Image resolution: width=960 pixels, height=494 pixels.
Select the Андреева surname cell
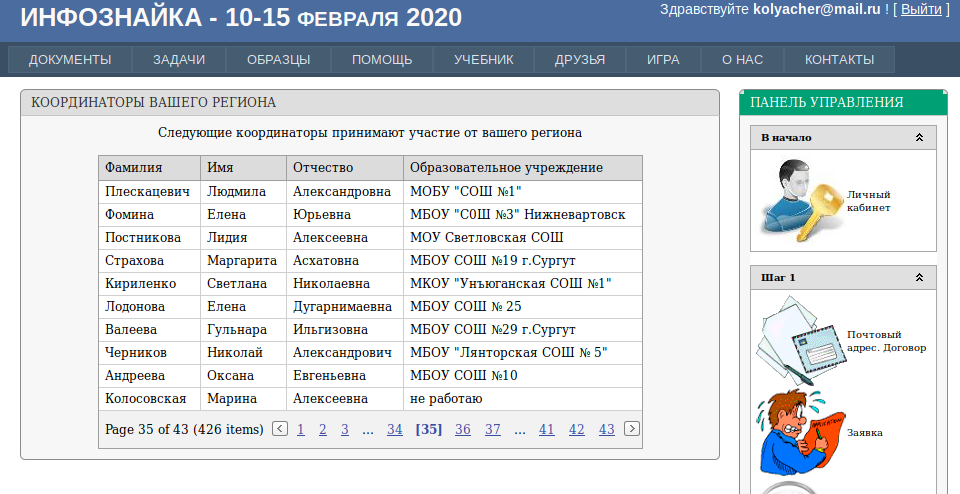click(149, 376)
